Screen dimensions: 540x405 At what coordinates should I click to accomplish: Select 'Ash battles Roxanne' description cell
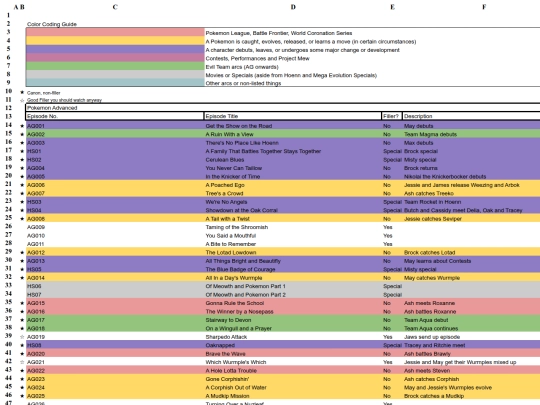pos(471,312)
